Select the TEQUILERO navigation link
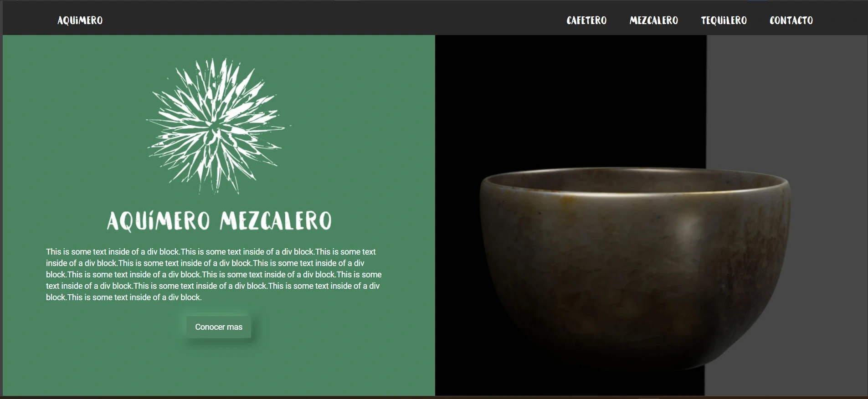868x399 pixels. 724,20
